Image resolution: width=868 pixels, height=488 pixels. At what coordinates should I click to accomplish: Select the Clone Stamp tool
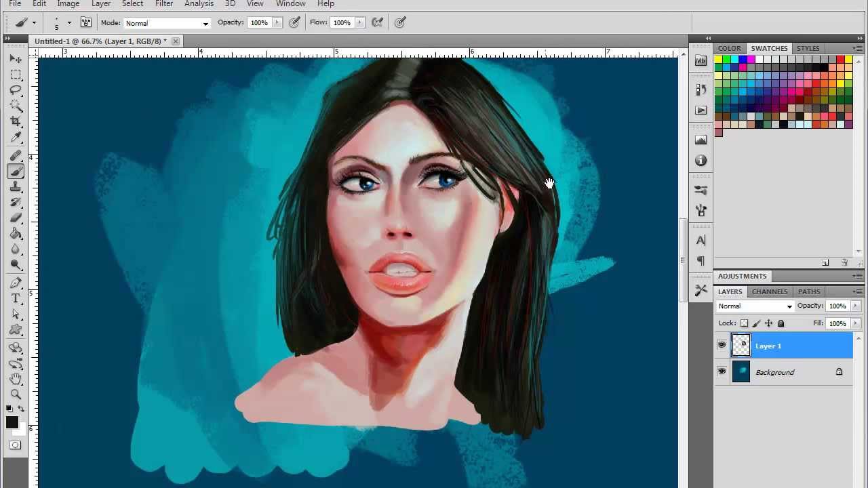point(16,187)
